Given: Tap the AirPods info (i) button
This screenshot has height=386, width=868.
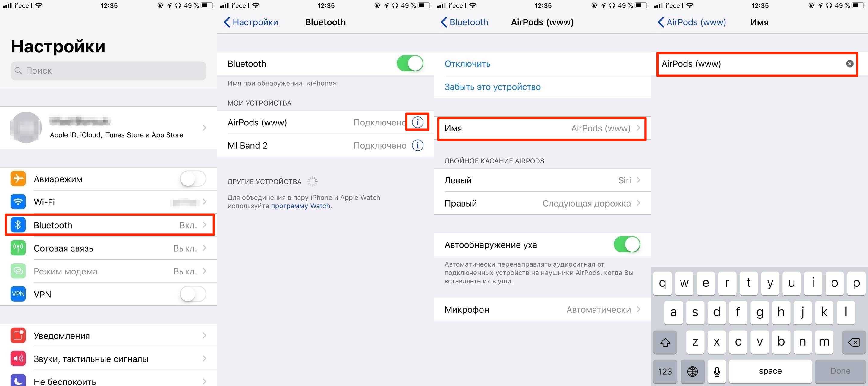Looking at the screenshot, I should click(419, 122).
